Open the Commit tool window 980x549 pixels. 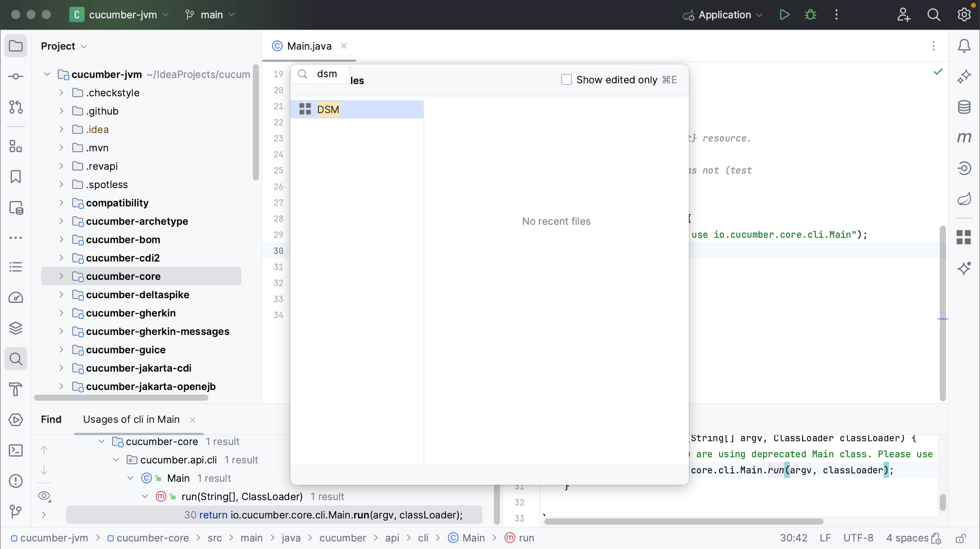[15, 76]
